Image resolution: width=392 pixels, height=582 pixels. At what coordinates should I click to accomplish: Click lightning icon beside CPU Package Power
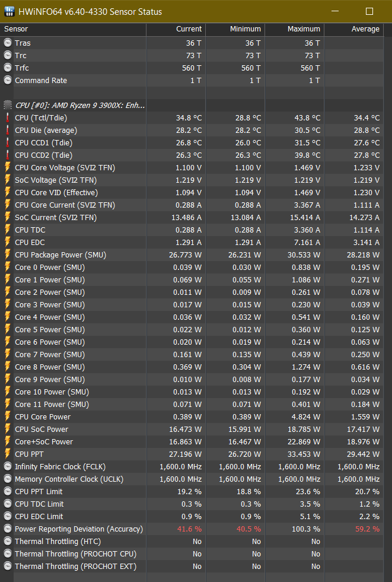8,255
